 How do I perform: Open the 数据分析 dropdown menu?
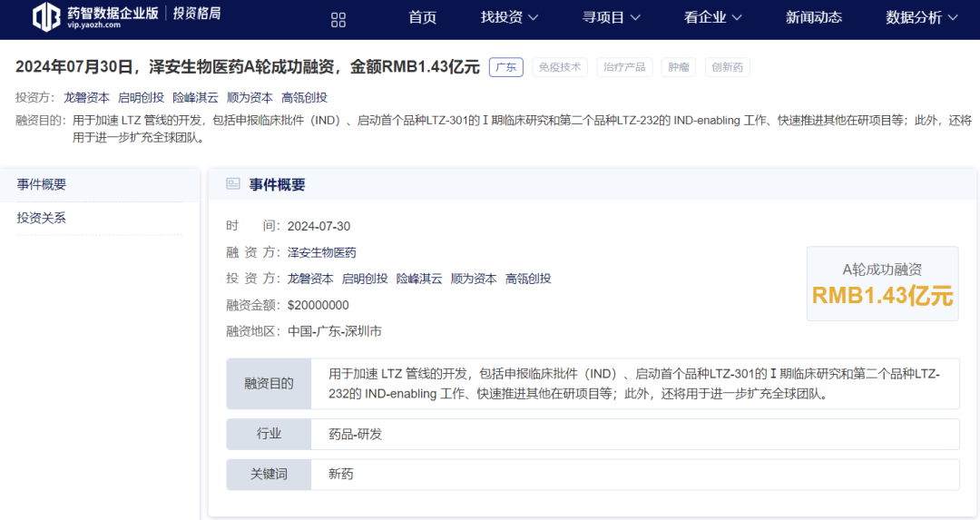(921, 17)
